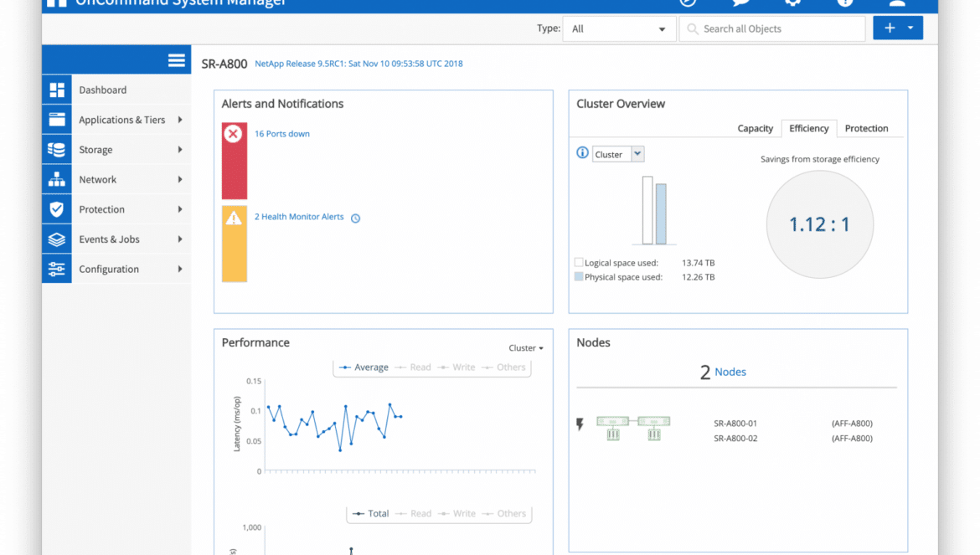Click node name SR-A800-01

tap(735, 424)
